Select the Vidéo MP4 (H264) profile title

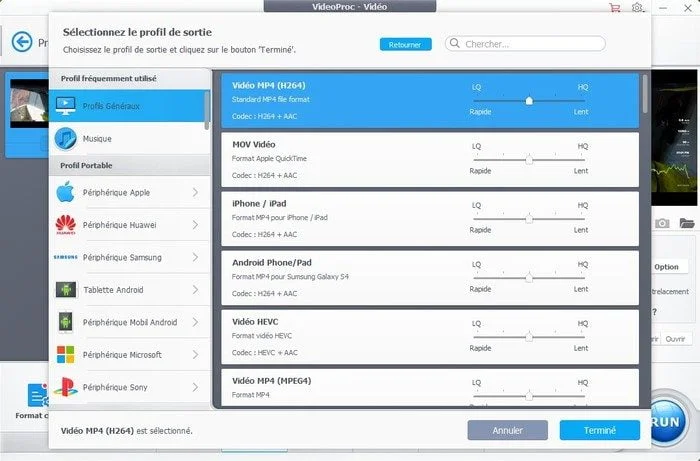click(269, 85)
